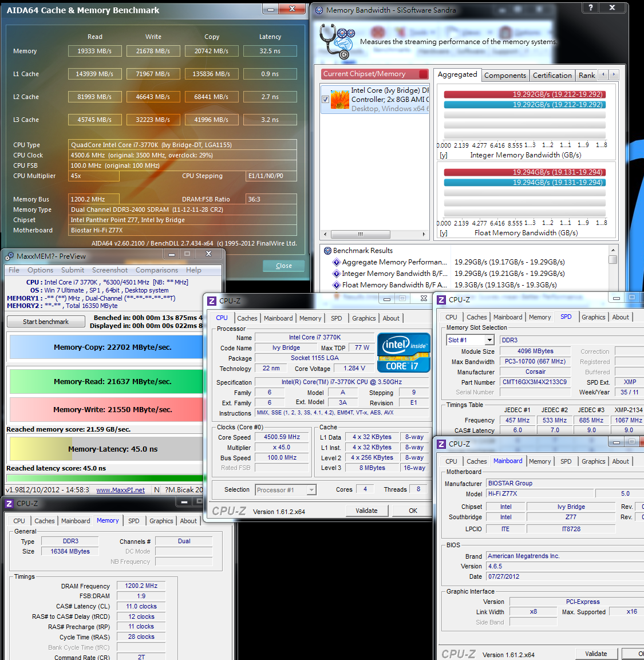
Task: Open the Slot #1 memory slot dropdown
Action: tap(489, 340)
